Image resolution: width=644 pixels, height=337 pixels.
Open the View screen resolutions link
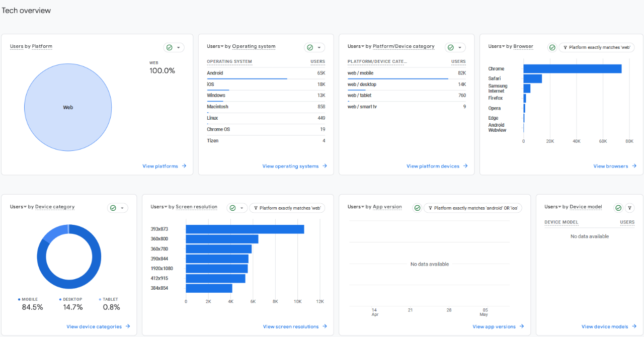291,326
